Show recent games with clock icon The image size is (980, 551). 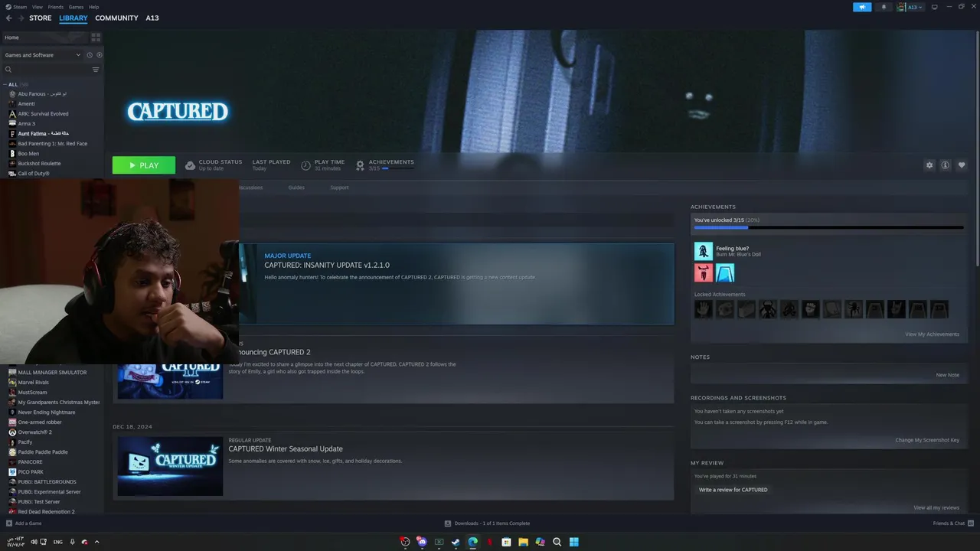[90, 55]
